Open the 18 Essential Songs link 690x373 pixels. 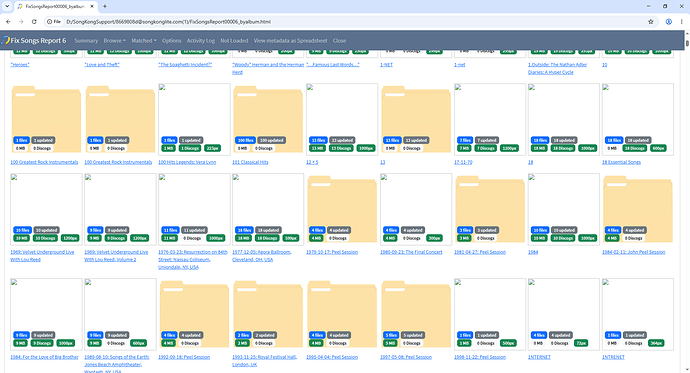point(621,162)
